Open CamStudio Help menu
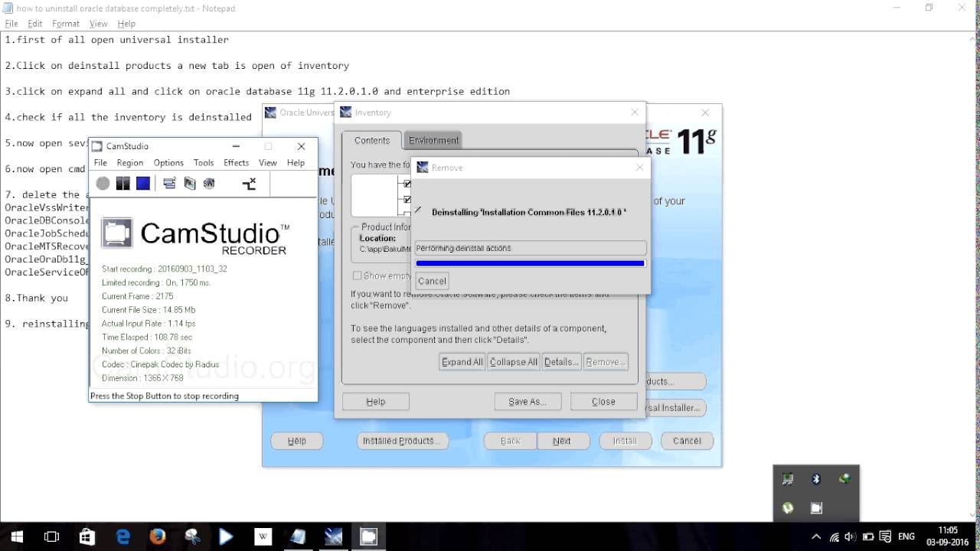The width and height of the screenshot is (980, 551). pyautogui.click(x=296, y=163)
